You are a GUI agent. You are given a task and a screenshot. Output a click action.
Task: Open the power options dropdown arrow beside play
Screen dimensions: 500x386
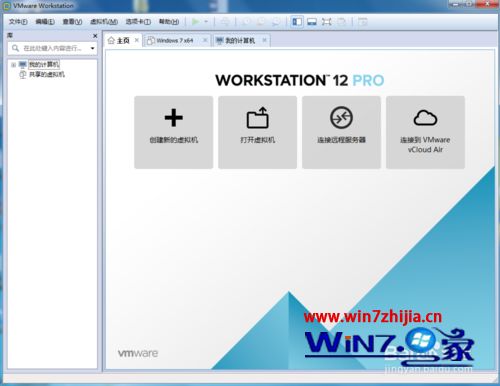tap(206, 22)
